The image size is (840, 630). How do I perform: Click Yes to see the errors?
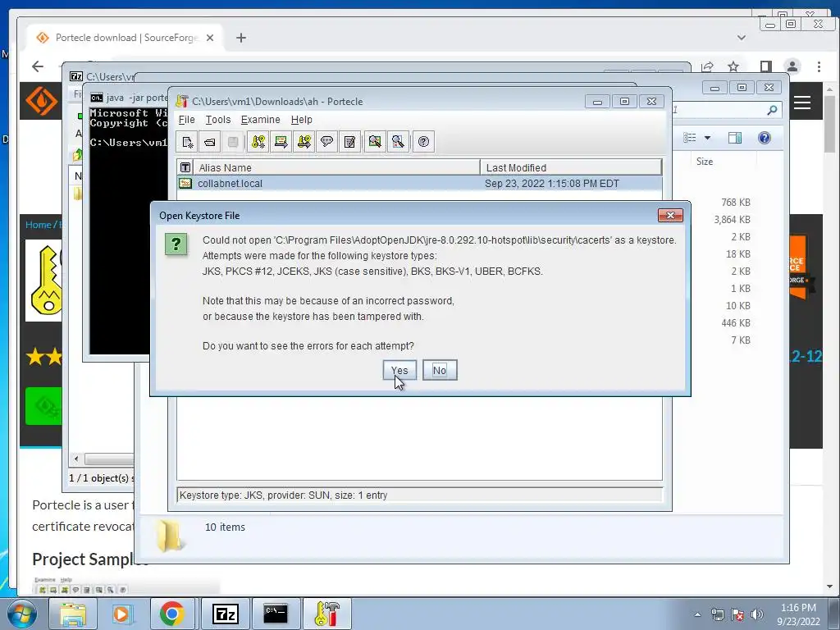tap(399, 370)
